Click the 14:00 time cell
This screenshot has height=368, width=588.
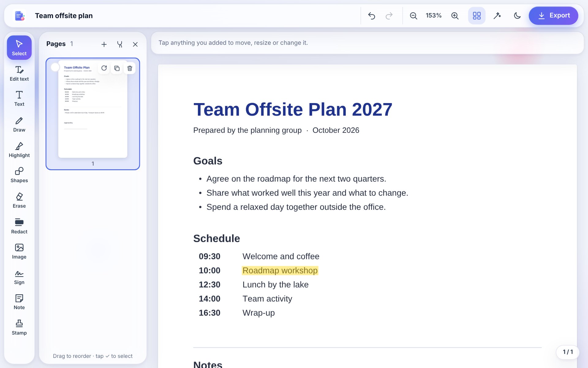click(x=209, y=299)
